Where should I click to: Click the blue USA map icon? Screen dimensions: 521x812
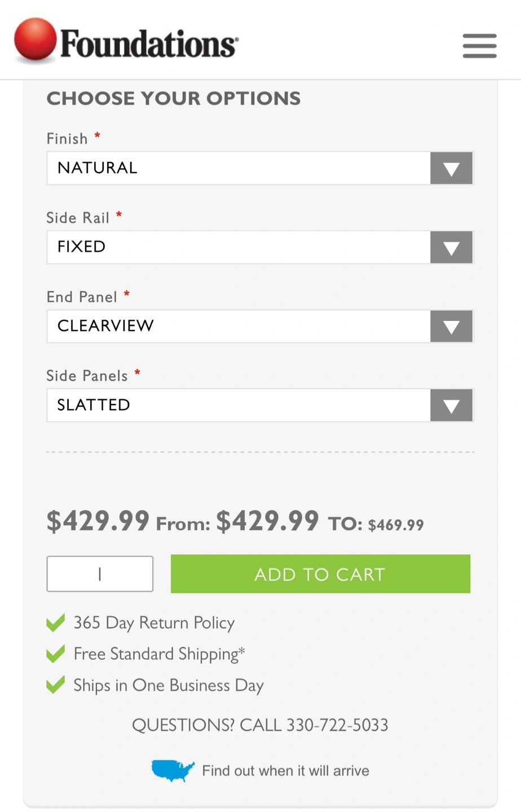point(173,770)
